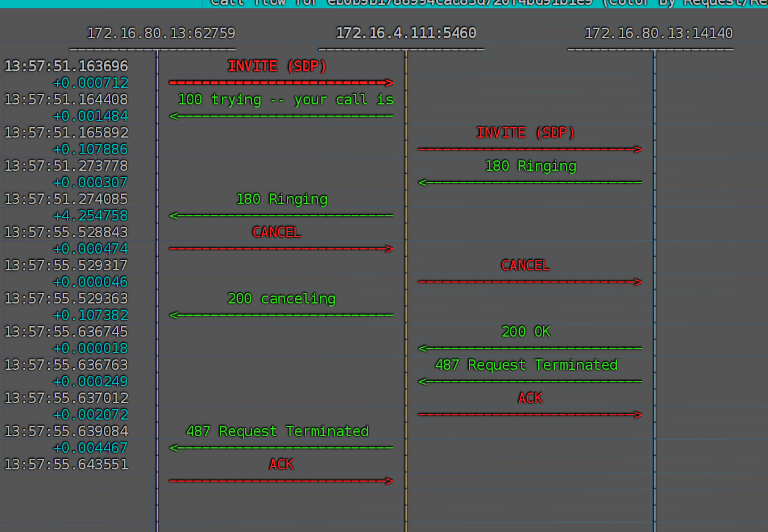Select the "200 canceling" response message
The image size is (768, 532).
(281, 299)
